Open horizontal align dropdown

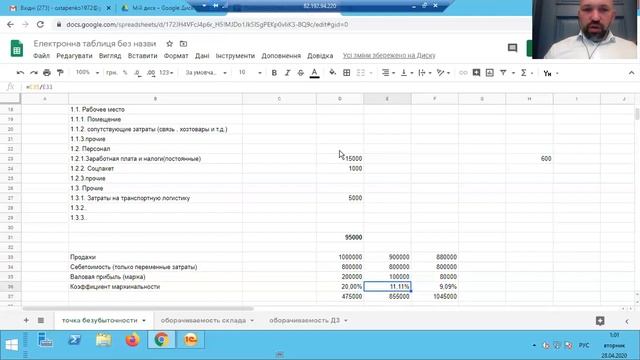[388, 73]
